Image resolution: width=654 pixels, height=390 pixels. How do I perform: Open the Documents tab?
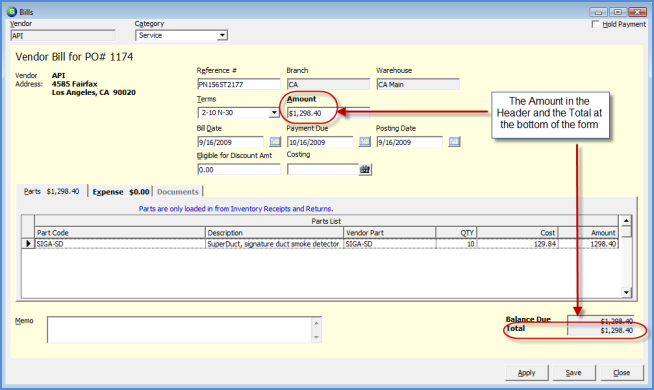(178, 192)
